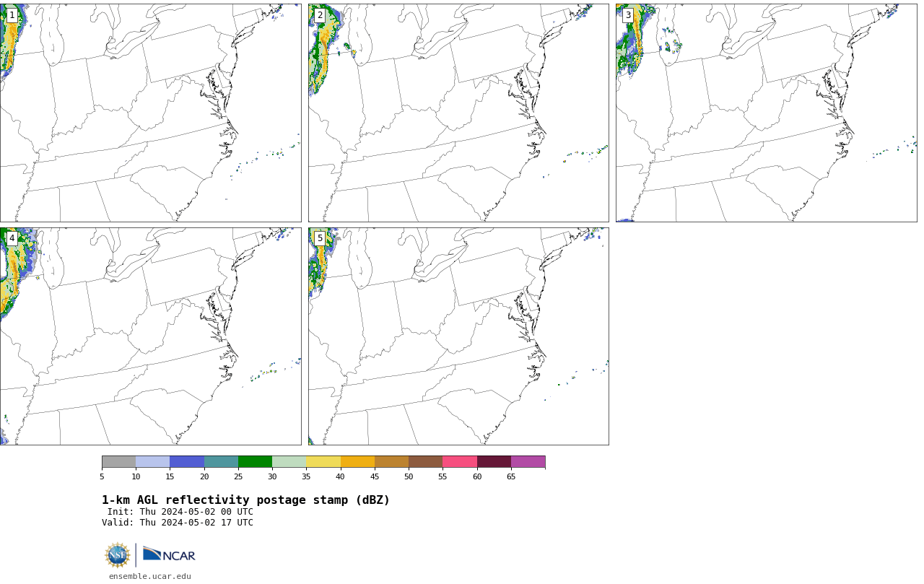
Task: Click the colorbar tick label 50
Action: 409,476
